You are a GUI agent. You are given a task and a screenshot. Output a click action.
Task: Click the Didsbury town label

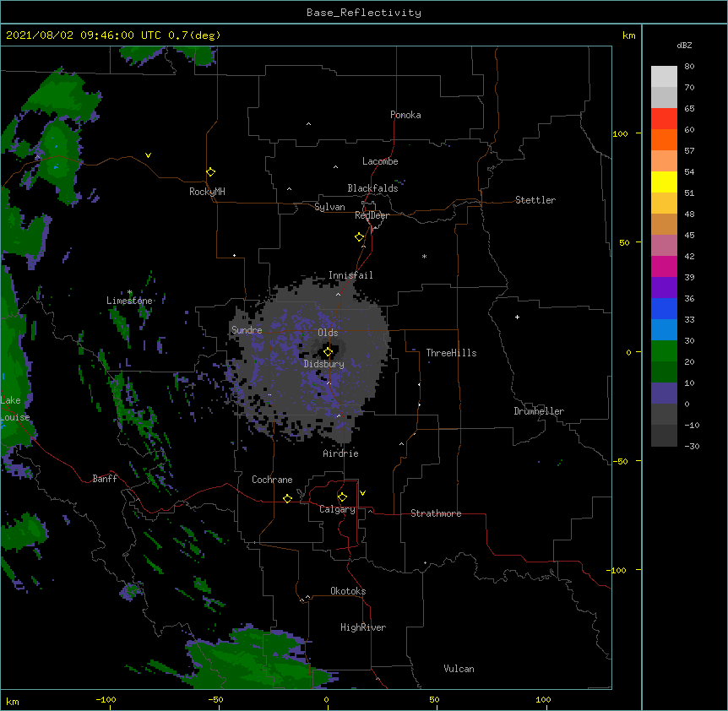[323, 364]
